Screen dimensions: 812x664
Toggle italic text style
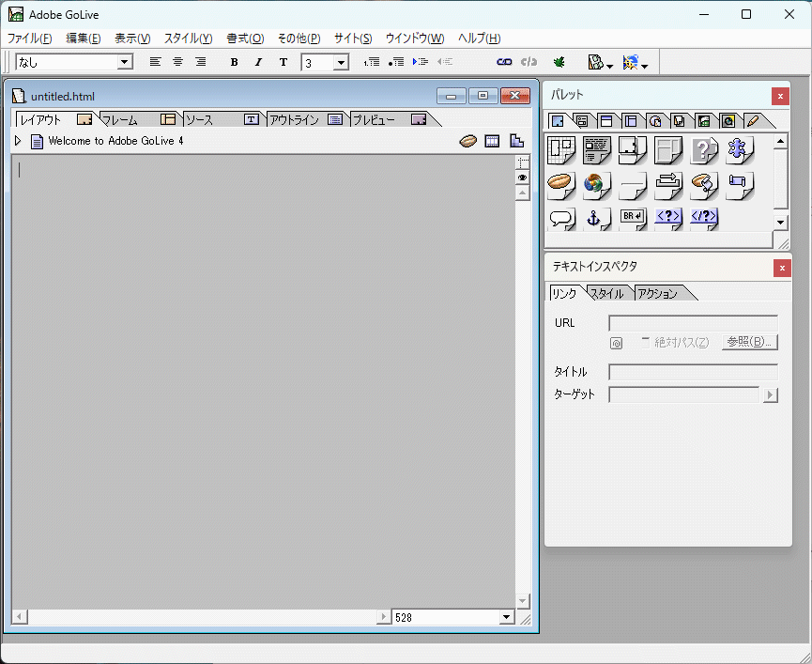(x=258, y=62)
